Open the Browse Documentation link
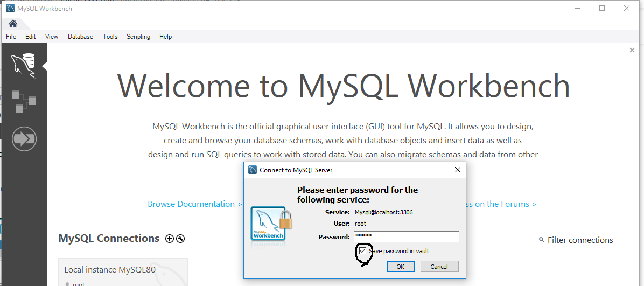 [195, 204]
